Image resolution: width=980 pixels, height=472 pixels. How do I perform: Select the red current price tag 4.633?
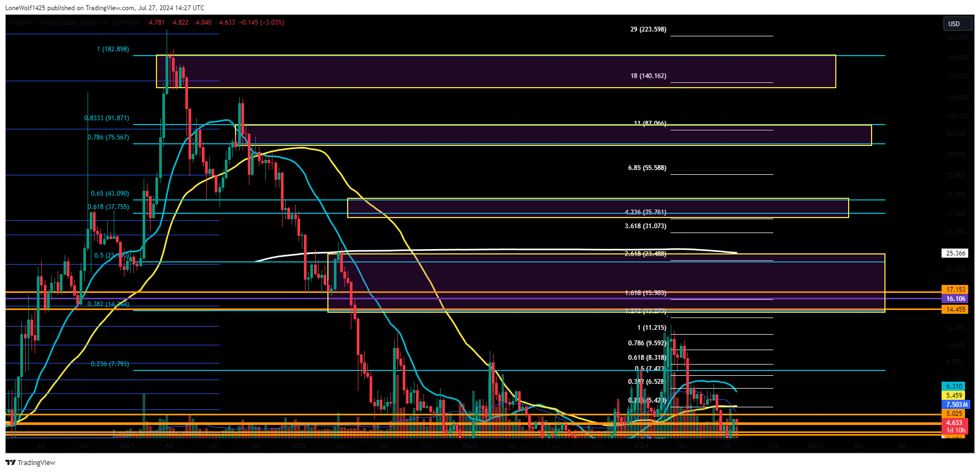pyautogui.click(x=954, y=423)
